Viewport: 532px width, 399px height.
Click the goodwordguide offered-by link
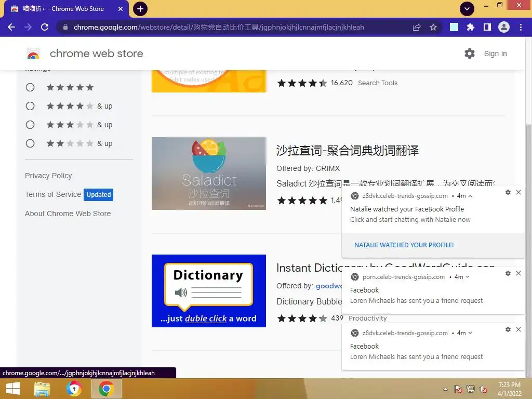tap(329, 286)
